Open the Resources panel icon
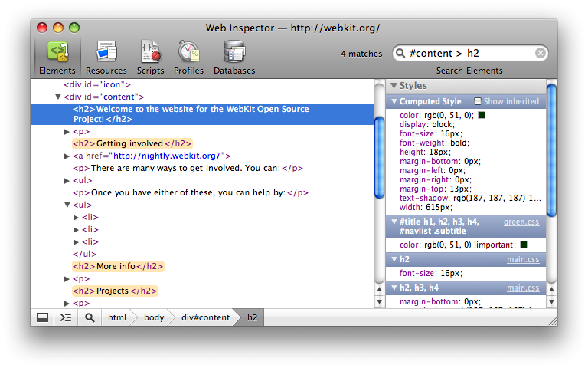This screenshot has width=588, height=368. (x=106, y=51)
